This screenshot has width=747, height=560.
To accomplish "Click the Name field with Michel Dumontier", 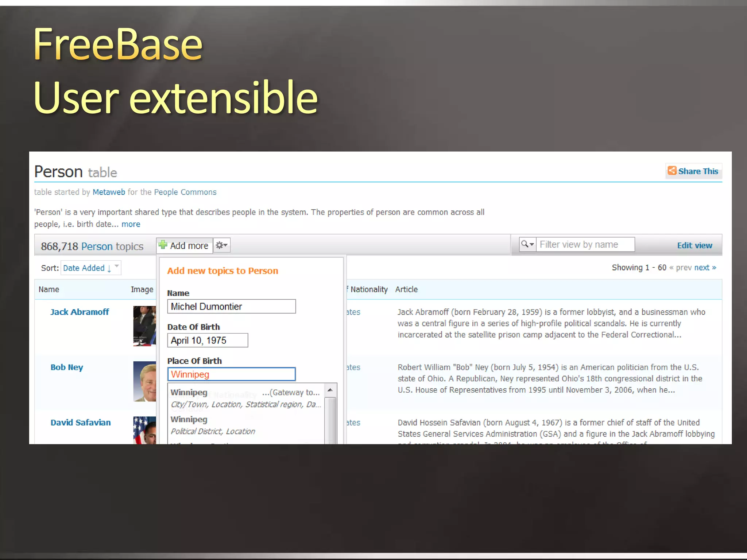I will 231,306.
